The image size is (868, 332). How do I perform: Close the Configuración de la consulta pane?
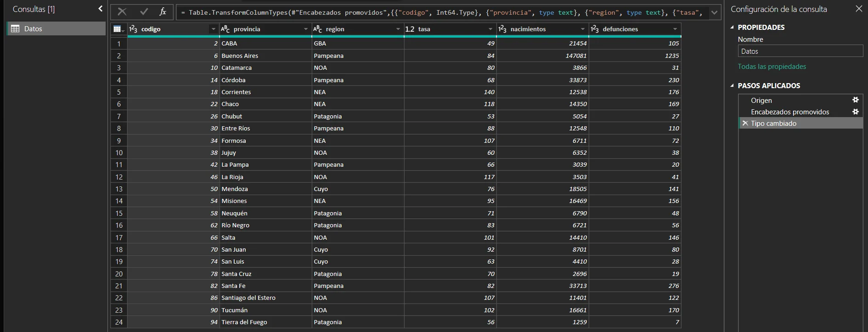click(x=859, y=9)
